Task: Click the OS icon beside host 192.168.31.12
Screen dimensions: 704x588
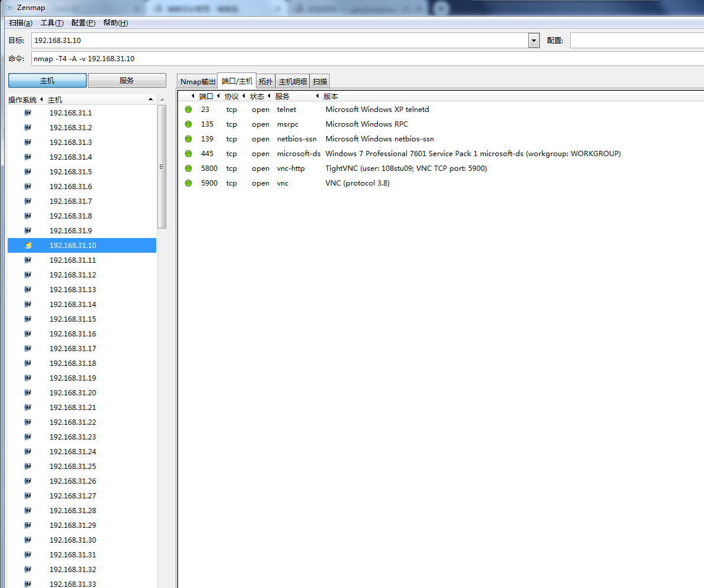Action: [x=28, y=275]
